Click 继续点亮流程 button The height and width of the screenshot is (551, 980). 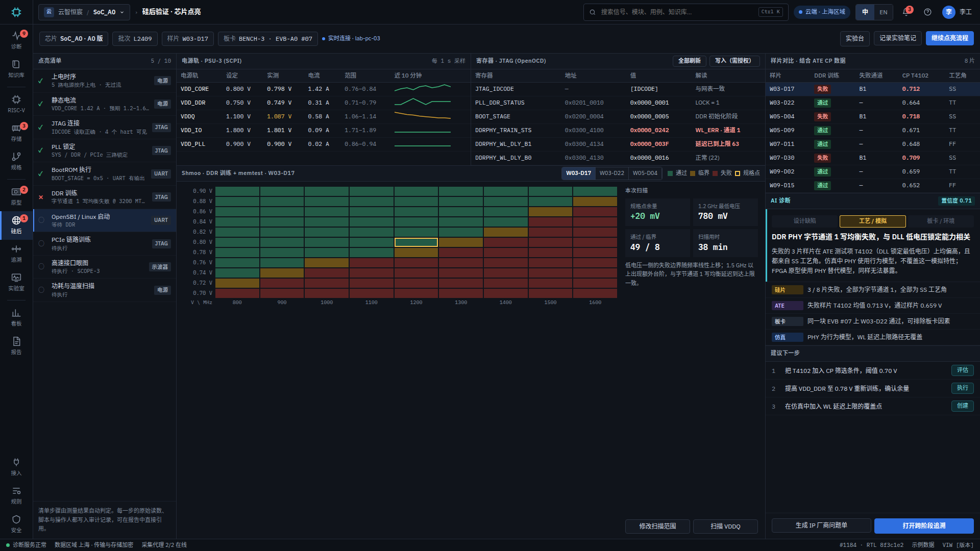pyautogui.click(x=949, y=38)
